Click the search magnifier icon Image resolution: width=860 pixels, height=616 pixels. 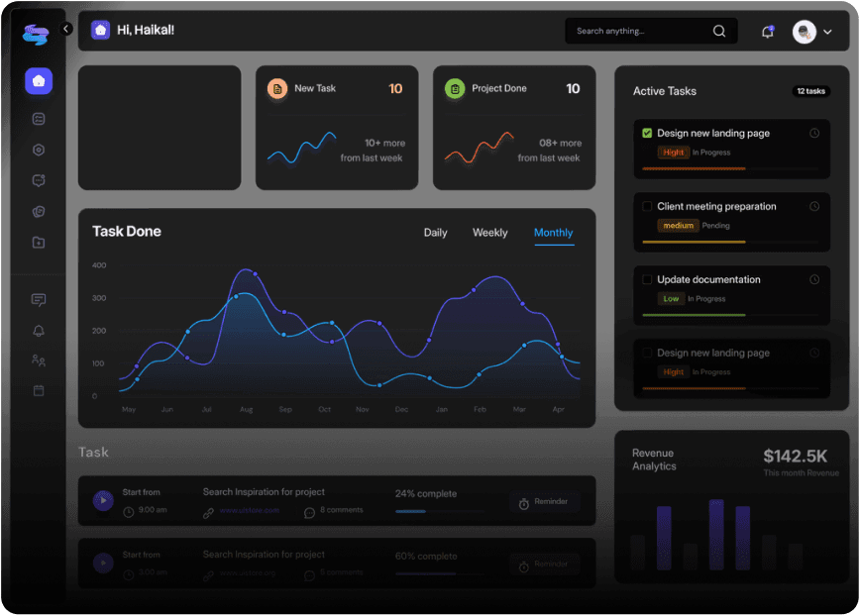(719, 32)
